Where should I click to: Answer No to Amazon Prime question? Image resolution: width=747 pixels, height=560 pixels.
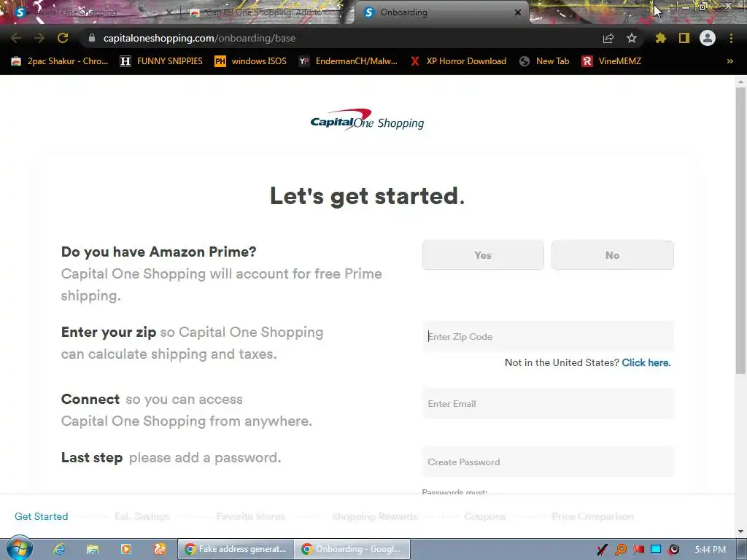pos(613,255)
